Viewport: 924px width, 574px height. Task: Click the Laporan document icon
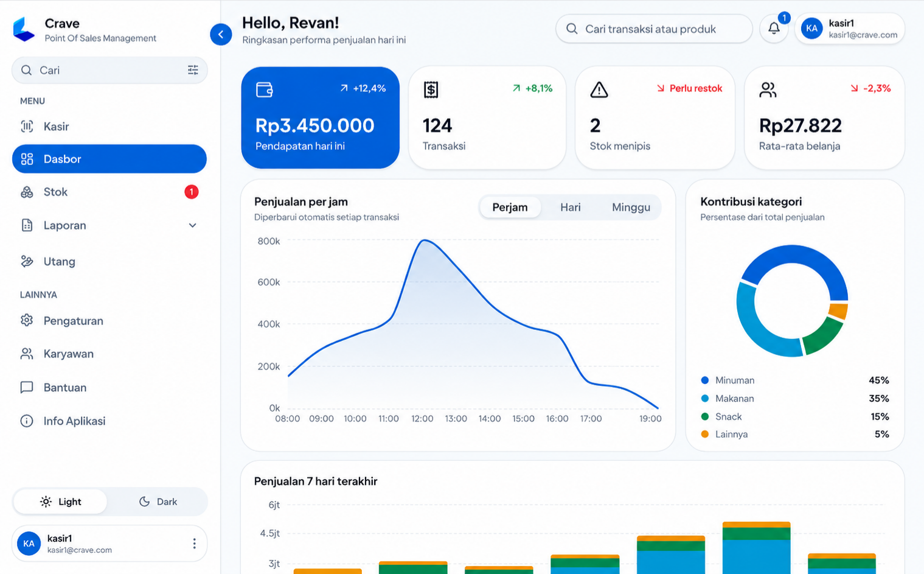(27, 225)
